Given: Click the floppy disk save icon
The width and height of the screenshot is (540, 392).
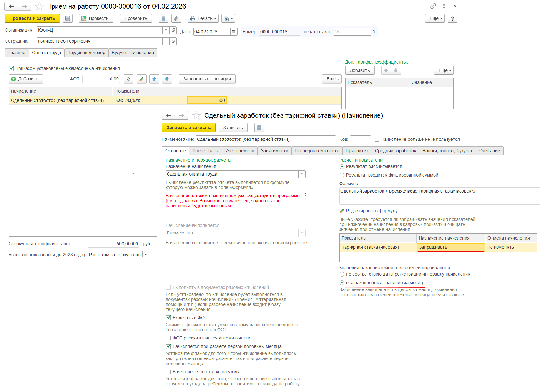Looking at the screenshot, I should pyautogui.click(x=67, y=19).
